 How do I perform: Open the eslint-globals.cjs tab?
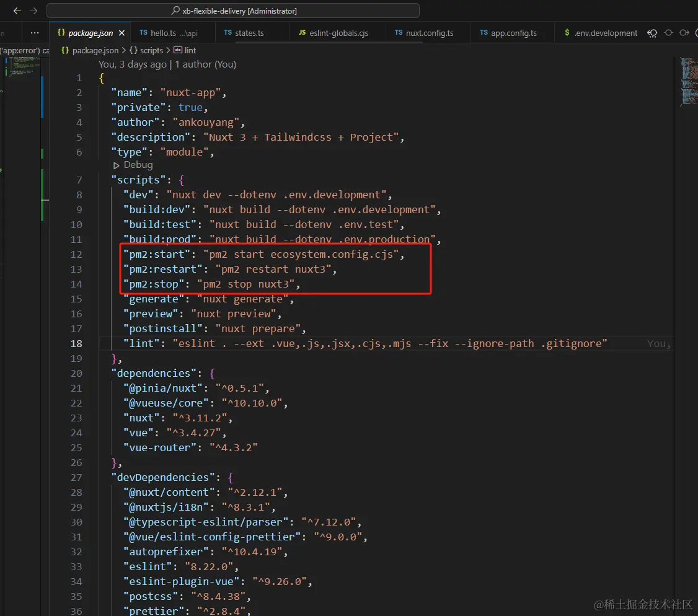coord(338,33)
